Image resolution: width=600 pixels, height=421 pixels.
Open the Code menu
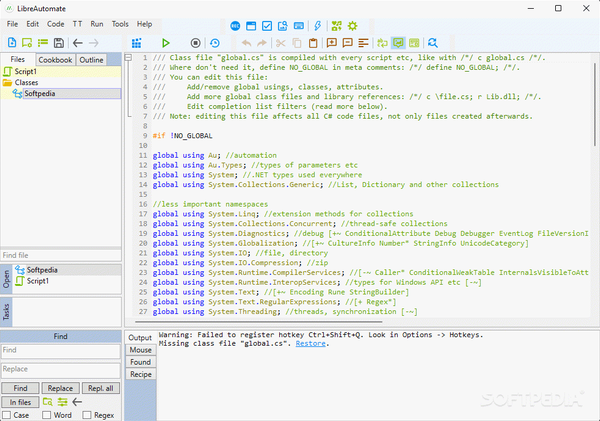[x=55, y=24]
